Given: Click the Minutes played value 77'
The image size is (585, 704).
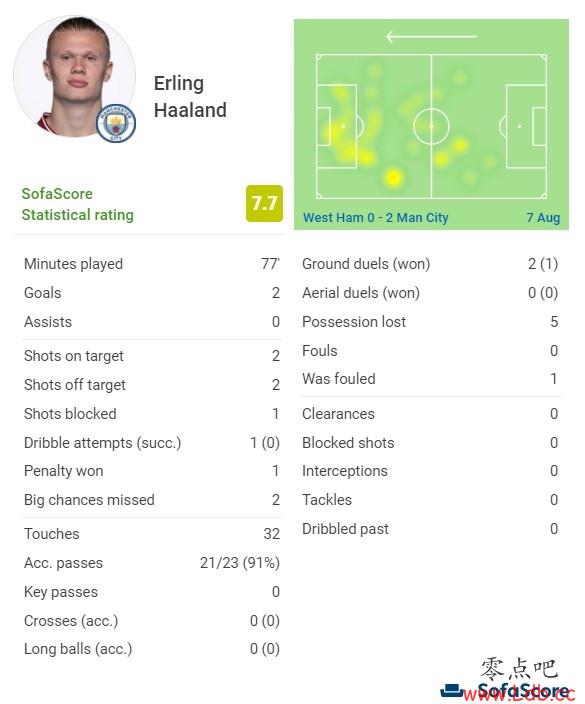Looking at the screenshot, I should click(270, 264).
